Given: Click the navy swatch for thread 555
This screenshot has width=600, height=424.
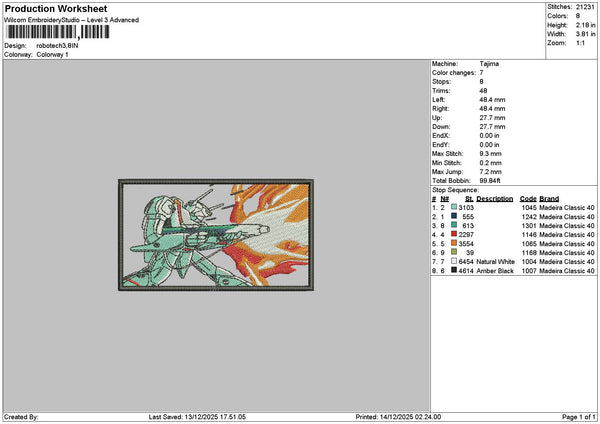Looking at the screenshot, I should click(454, 216).
